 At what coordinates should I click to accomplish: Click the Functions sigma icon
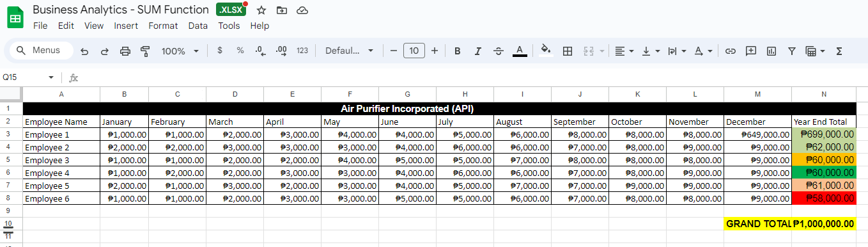coord(839,51)
